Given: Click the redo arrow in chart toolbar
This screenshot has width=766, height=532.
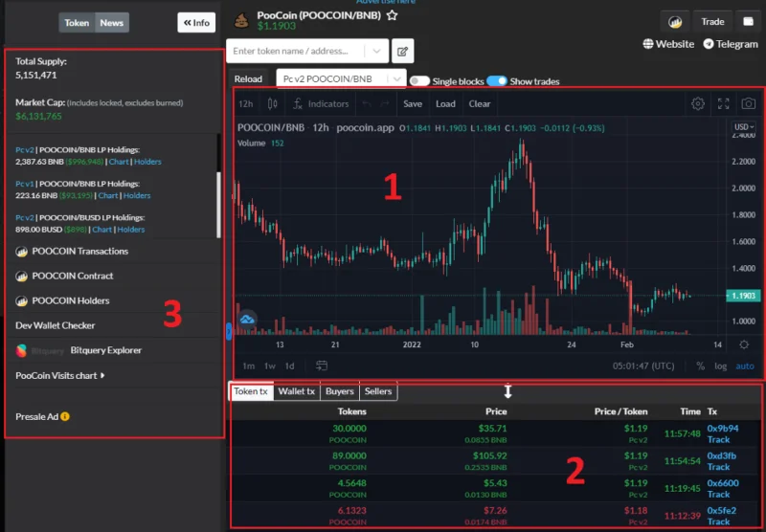Looking at the screenshot, I should [385, 103].
